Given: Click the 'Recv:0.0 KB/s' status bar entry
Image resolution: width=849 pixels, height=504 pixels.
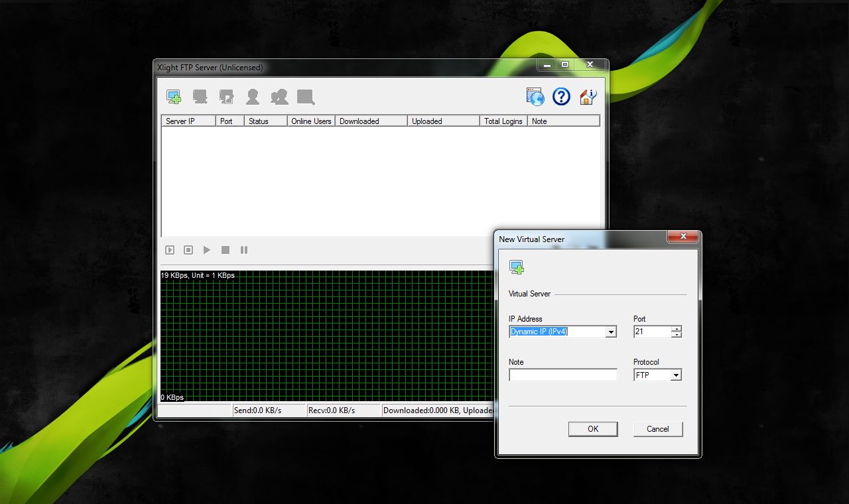Looking at the screenshot, I should coord(343,410).
